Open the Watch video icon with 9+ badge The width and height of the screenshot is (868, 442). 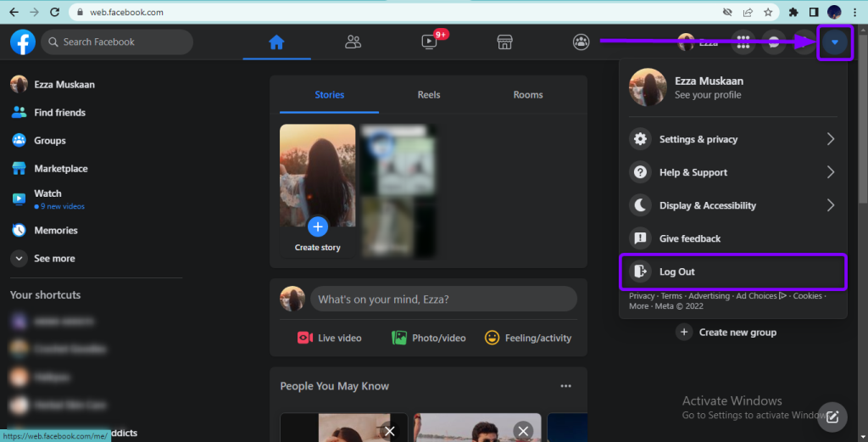429,42
